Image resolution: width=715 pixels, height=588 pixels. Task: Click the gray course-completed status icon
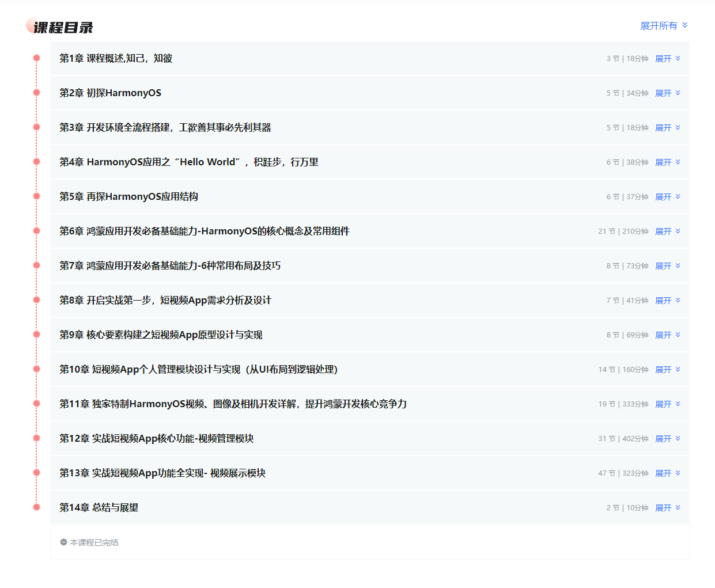63,543
